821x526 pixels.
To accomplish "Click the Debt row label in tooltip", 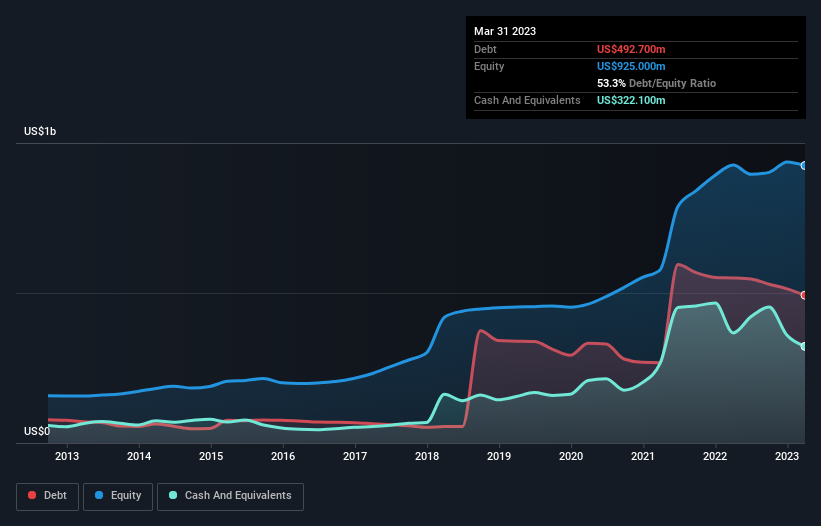I will (485, 49).
